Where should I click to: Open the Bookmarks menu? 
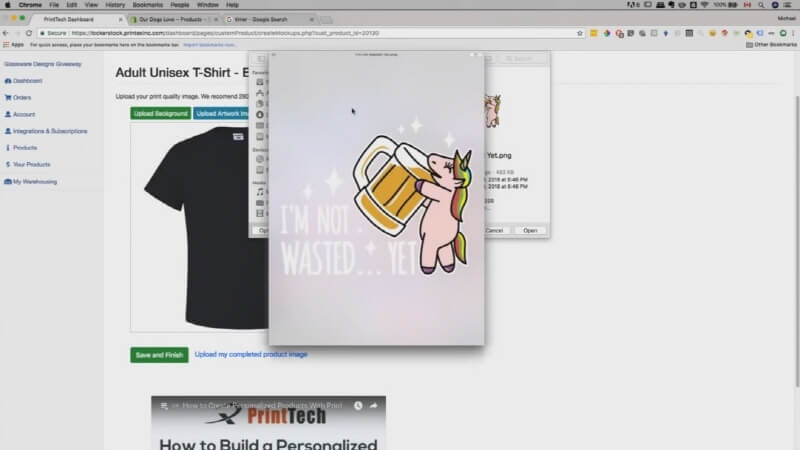click(x=147, y=5)
